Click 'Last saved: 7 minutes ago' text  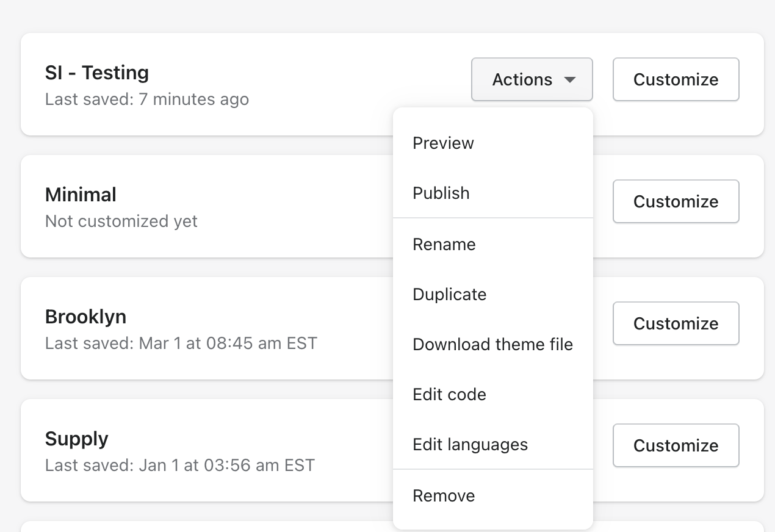pos(147,99)
